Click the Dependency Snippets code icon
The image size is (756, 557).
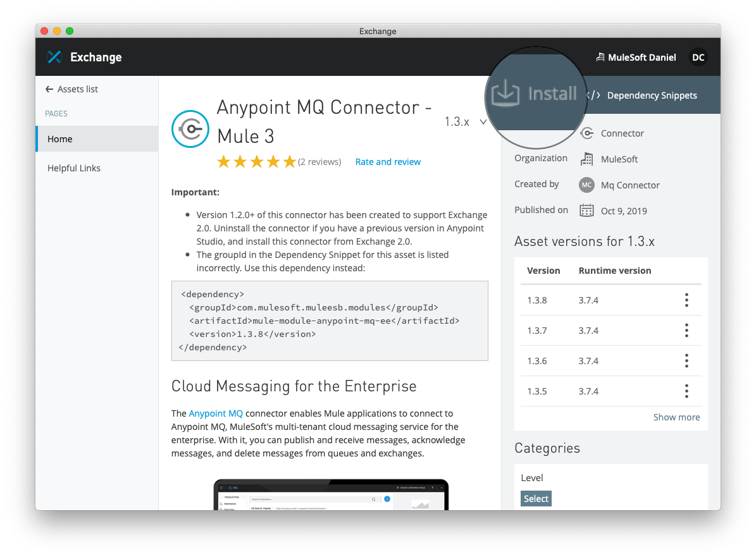(x=593, y=95)
